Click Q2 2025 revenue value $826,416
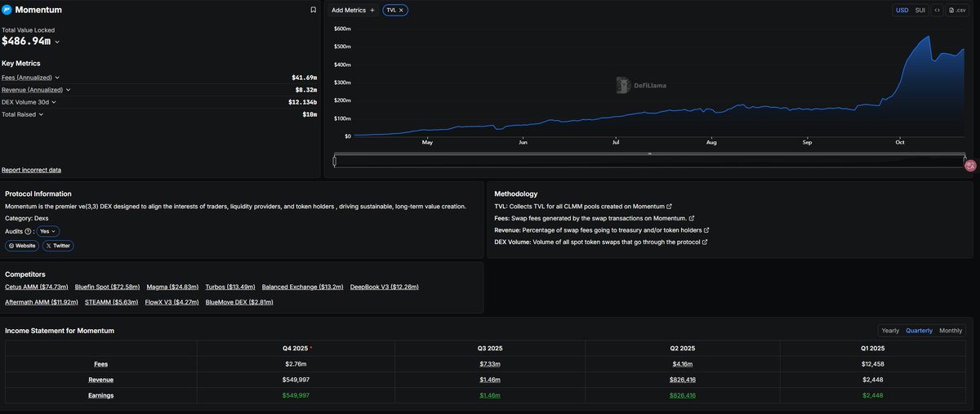 [x=684, y=380]
